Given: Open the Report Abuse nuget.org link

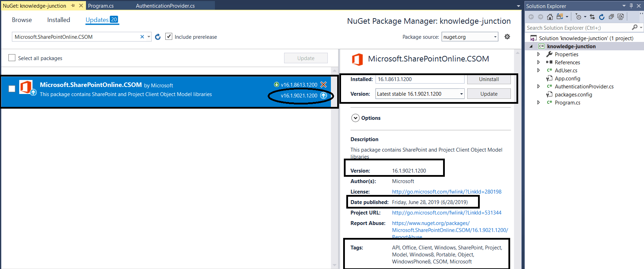Looking at the screenshot, I should pos(450,230).
